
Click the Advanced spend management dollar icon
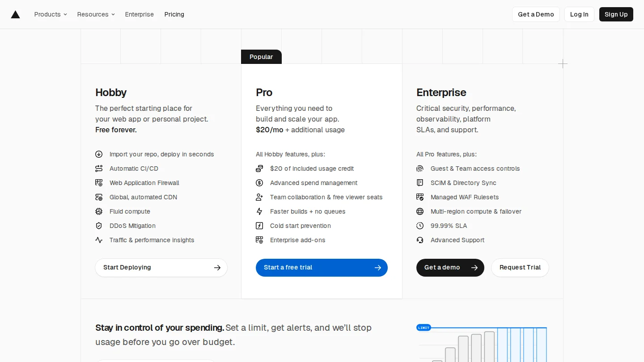pyautogui.click(x=259, y=183)
